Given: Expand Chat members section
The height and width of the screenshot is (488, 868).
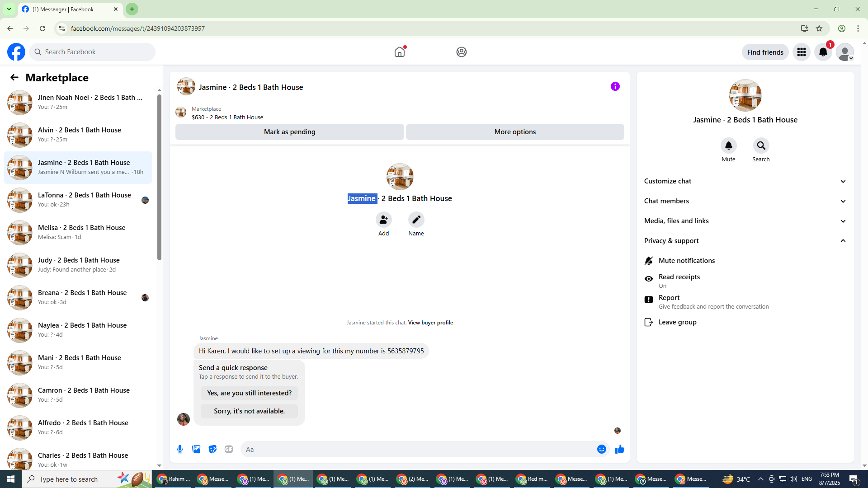Looking at the screenshot, I should click(x=745, y=201).
